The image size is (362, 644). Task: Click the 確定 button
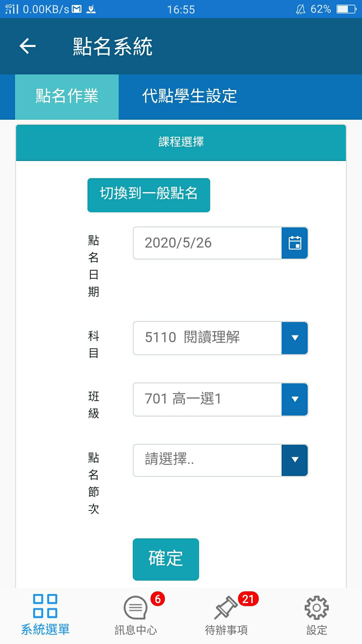pyautogui.click(x=166, y=559)
